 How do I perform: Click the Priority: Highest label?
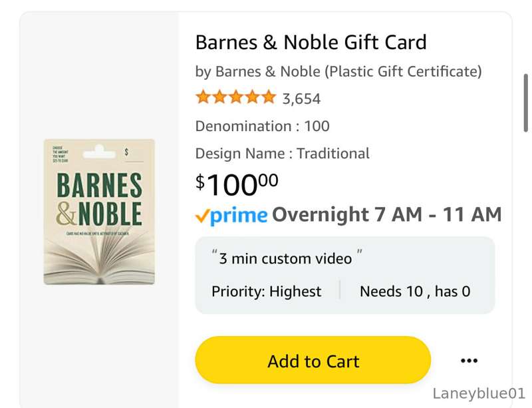267,292
